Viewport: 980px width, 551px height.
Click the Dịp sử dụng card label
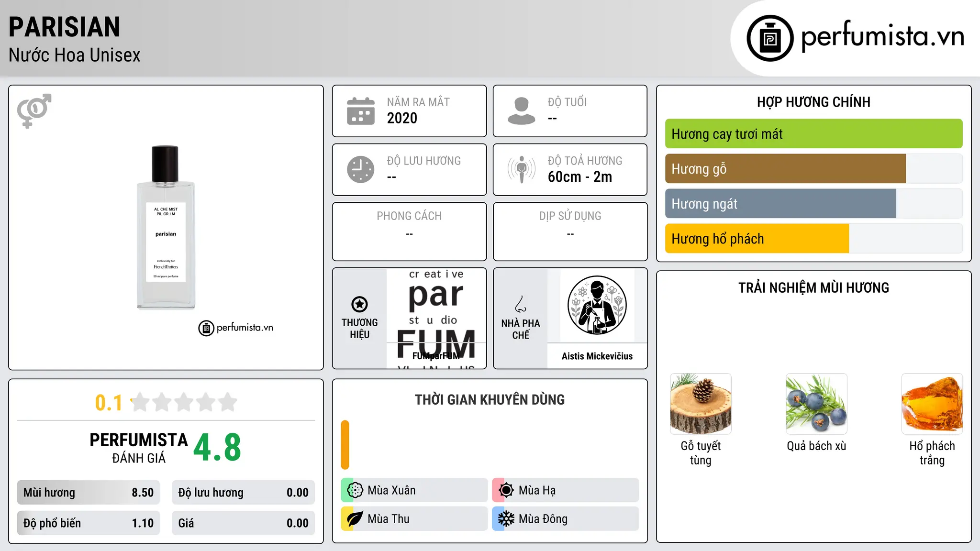570,216
